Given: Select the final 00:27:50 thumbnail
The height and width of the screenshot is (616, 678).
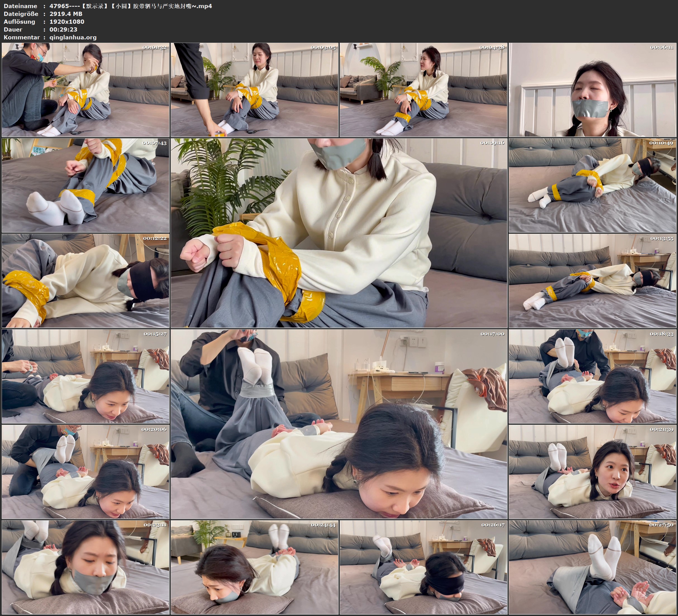Looking at the screenshot, I should [593, 567].
